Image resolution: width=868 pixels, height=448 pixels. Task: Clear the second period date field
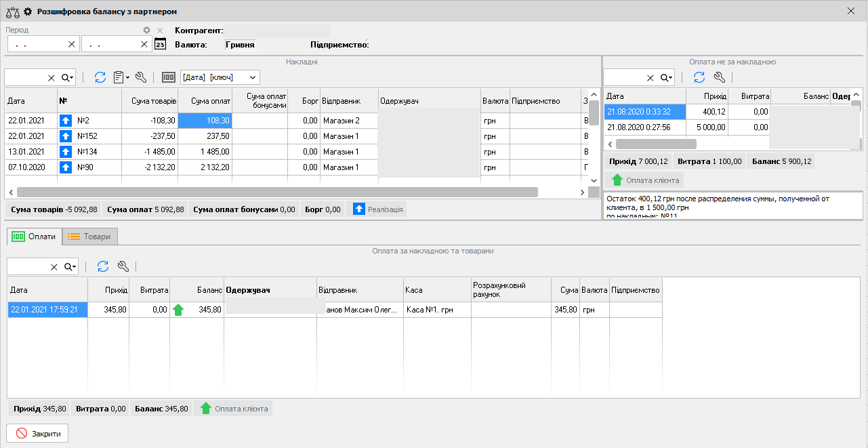[144, 44]
